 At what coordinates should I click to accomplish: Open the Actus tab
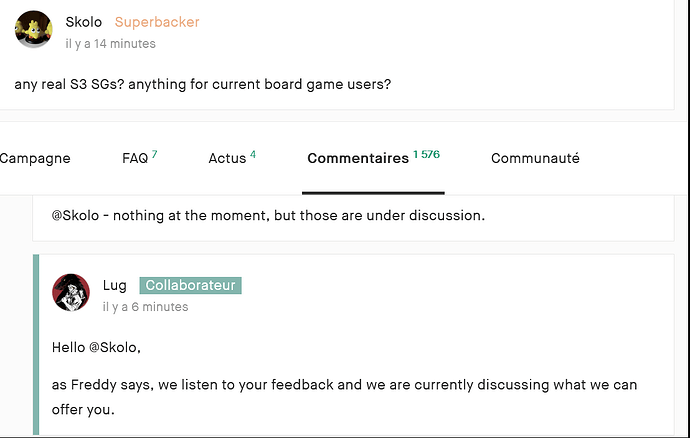[x=227, y=158]
